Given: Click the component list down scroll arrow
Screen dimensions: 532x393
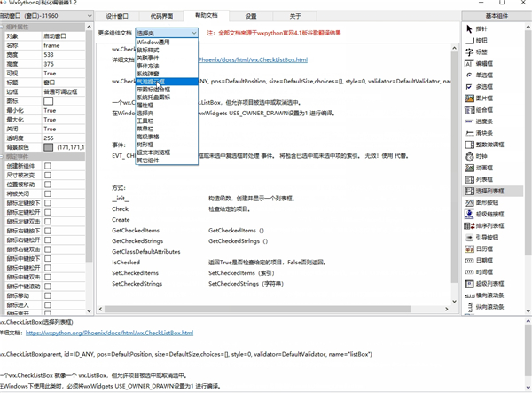Looking at the screenshot, I should point(528,311).
